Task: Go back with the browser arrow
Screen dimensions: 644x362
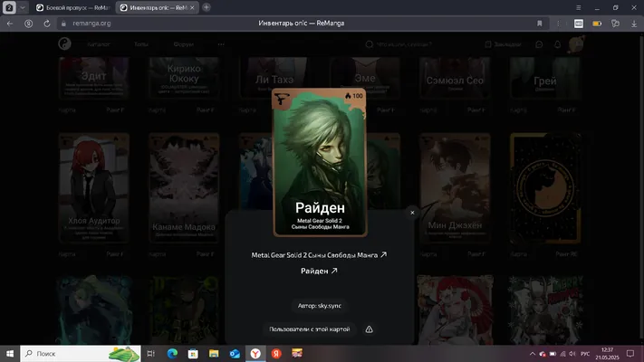Action: point(10,24)
